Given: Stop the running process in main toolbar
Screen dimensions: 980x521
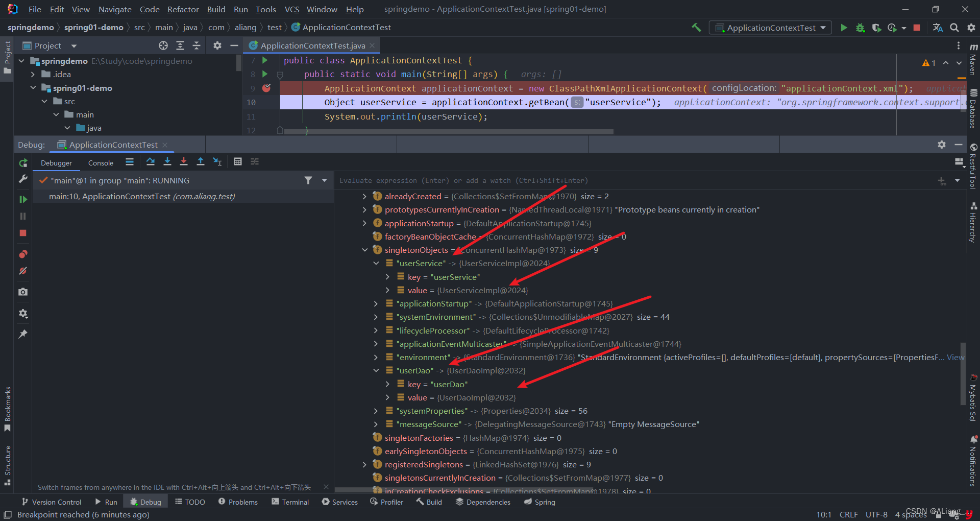Looking at the screenshot, I should tap(917, 28).
